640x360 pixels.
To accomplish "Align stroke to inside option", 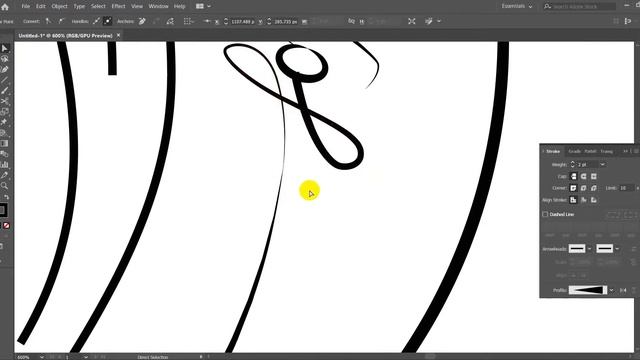I will pos(584,200).
